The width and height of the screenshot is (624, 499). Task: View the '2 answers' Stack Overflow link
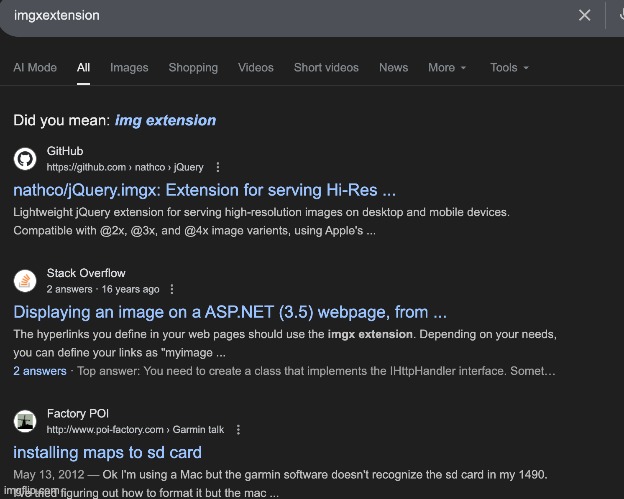coord(40,371)
